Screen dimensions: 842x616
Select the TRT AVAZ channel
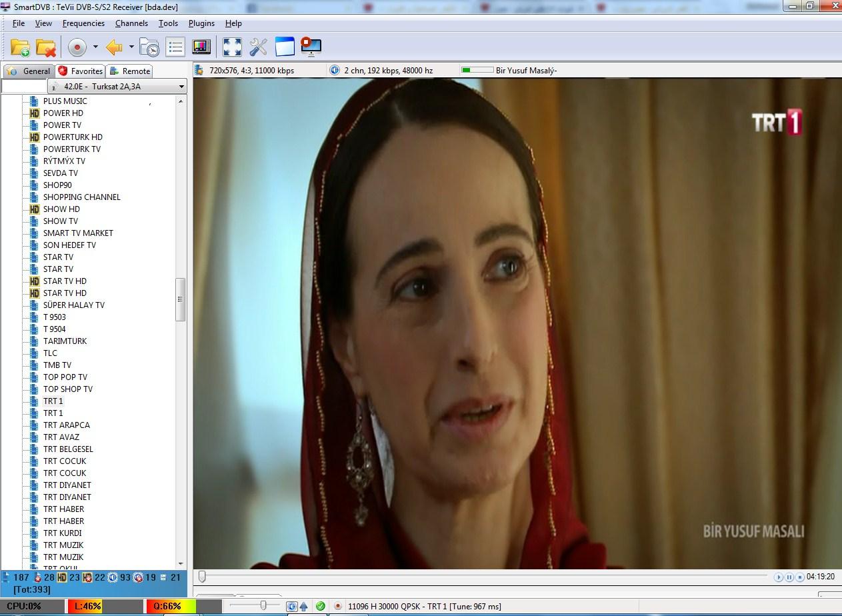click(x=61, y=437)
